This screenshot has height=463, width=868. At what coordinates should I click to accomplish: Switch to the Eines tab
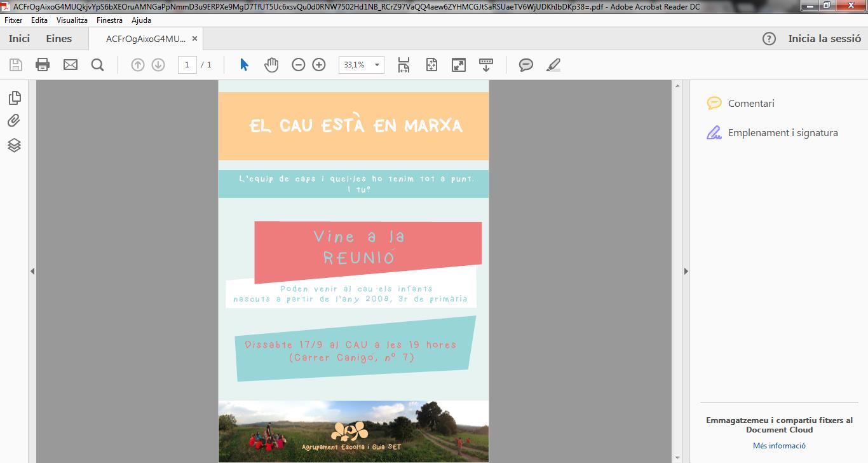tap(59, 39)
